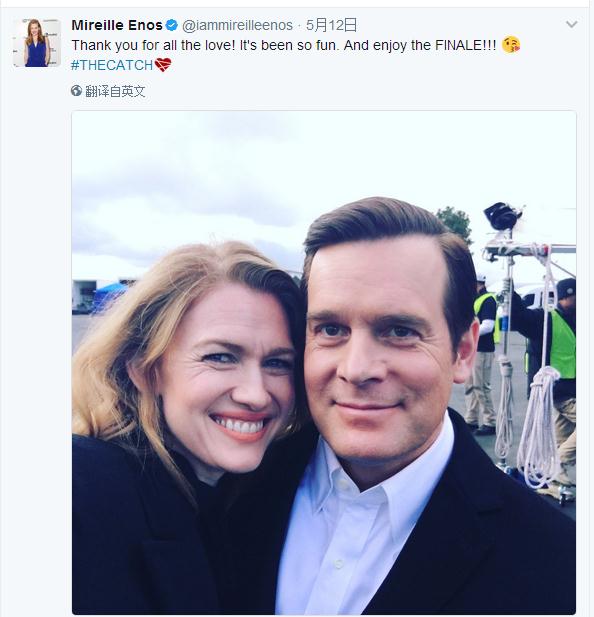The height and width of the screenshot is (617, 594).
Task: Open Mireille Enos profile avatar
Action: [37, 42]
